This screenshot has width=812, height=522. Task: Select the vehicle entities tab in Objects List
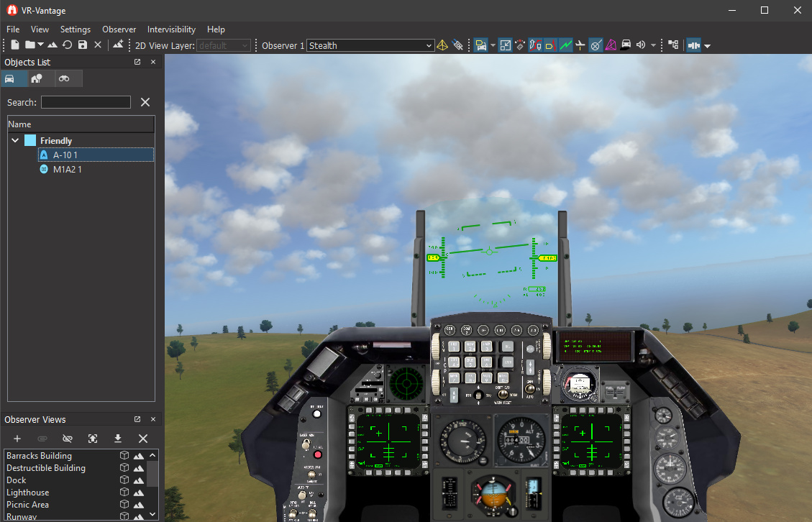click(x=14, y=78)
